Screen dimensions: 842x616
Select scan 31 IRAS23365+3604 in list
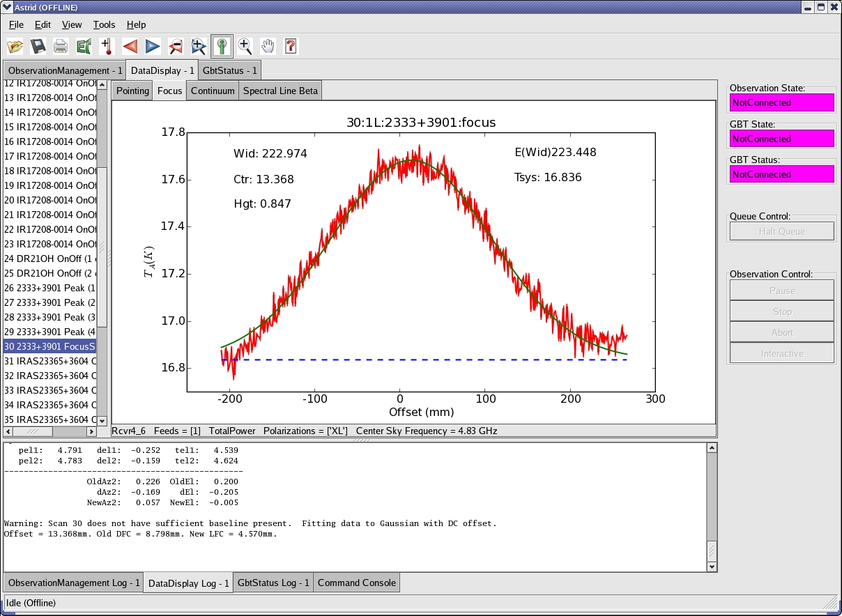[49, 361]
